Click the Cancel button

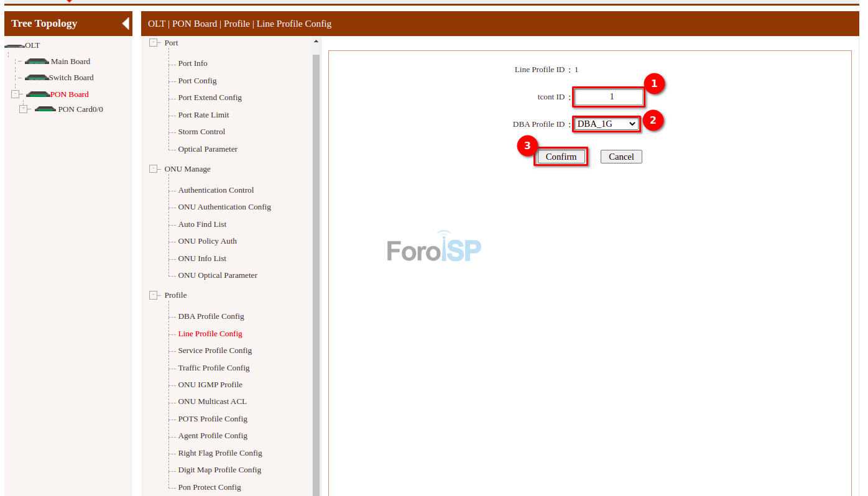coord(621,156)
